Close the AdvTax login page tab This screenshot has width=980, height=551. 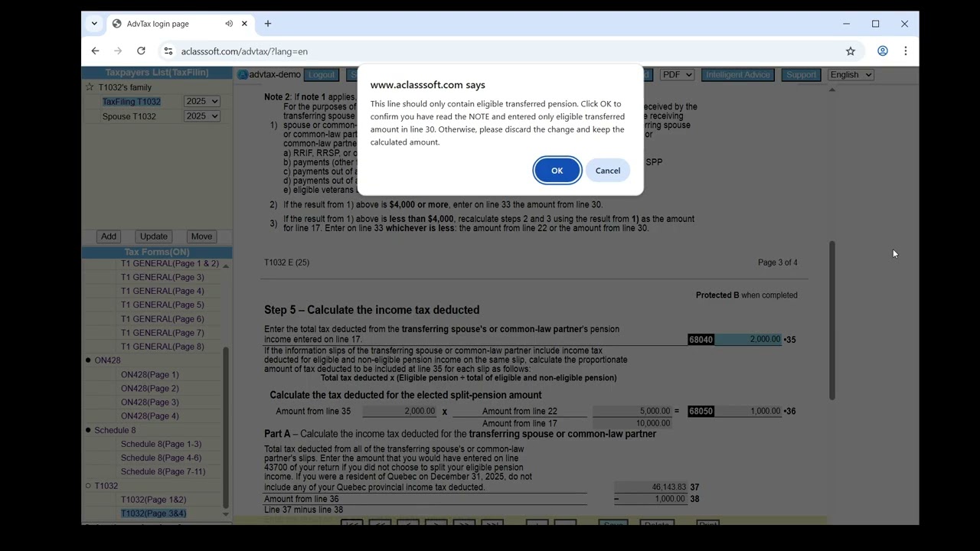pyautogui.click(x=244, y=24)
